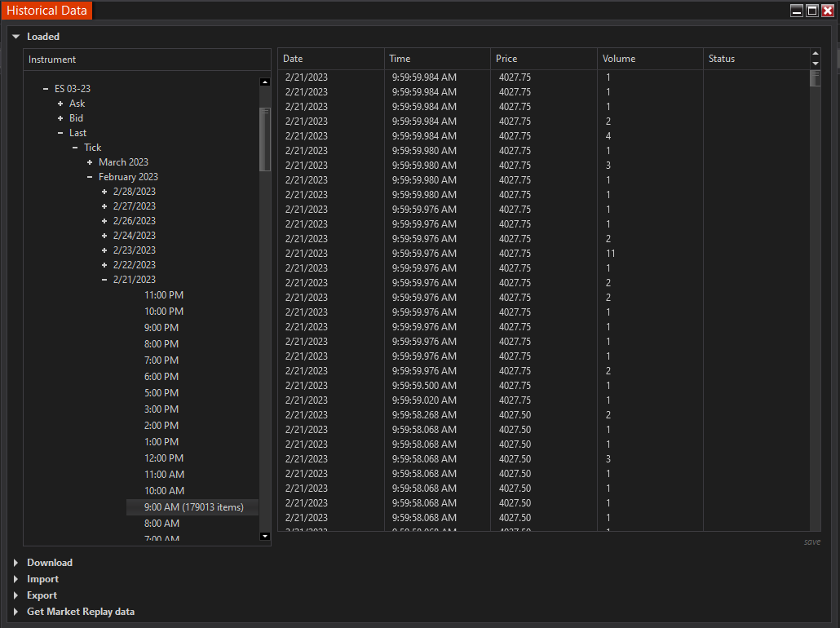Select the 12:00 PM hour entry
Screen dimensions: 840x628
[x=164, y=458]
